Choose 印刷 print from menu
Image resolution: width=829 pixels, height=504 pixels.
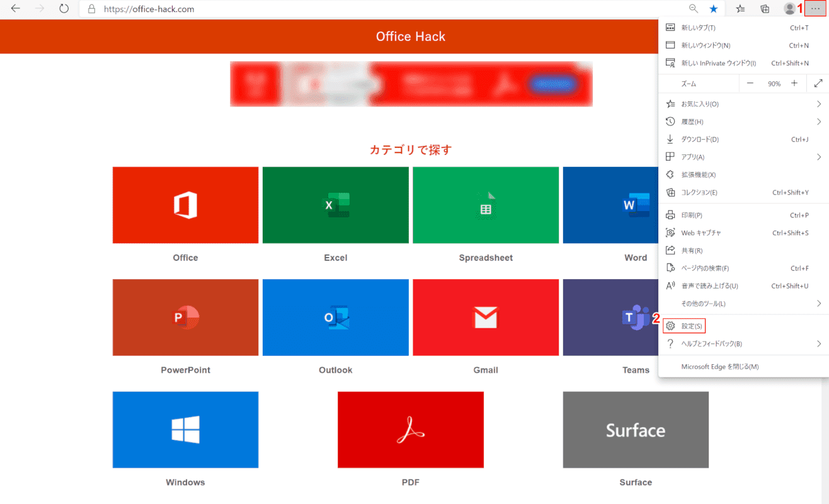click(743, 215)
